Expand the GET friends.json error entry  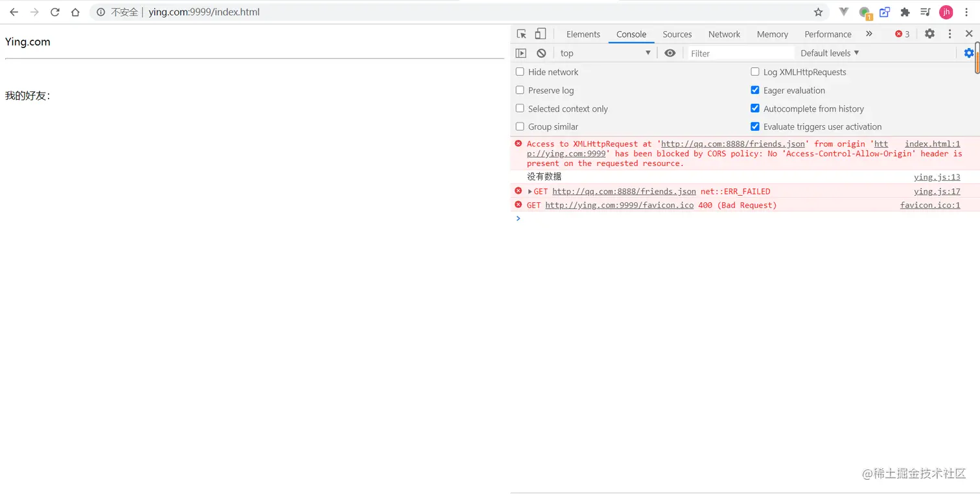(530, 191)
